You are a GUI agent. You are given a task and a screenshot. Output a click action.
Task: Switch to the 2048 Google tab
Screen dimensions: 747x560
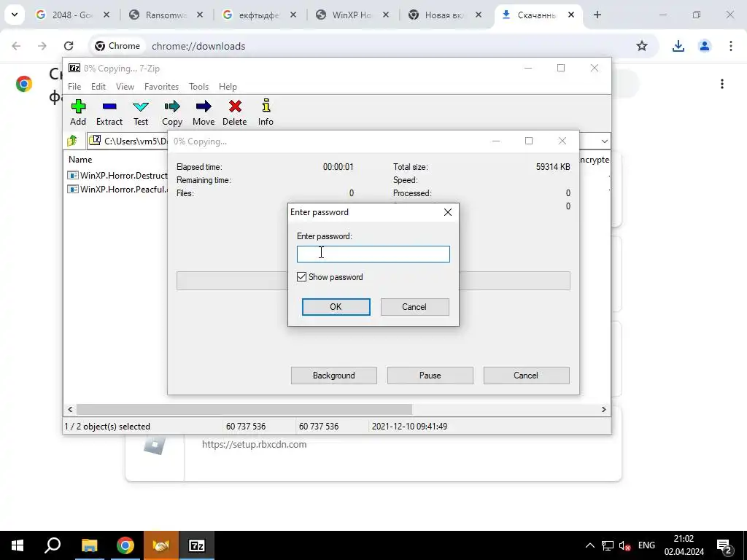point(71,15)
